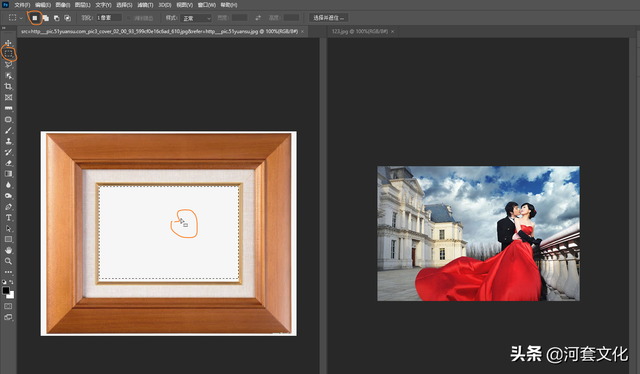Select the Ruler measurement tool
Image resolution: width=640 pixels, height=374 pixels.
tap(8, 109)
